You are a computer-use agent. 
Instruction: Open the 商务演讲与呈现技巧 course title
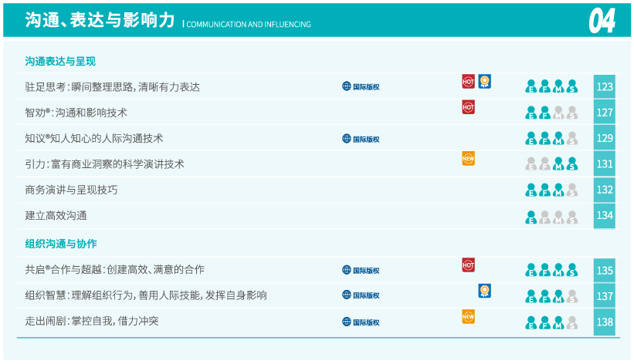[x=71, y=190]
